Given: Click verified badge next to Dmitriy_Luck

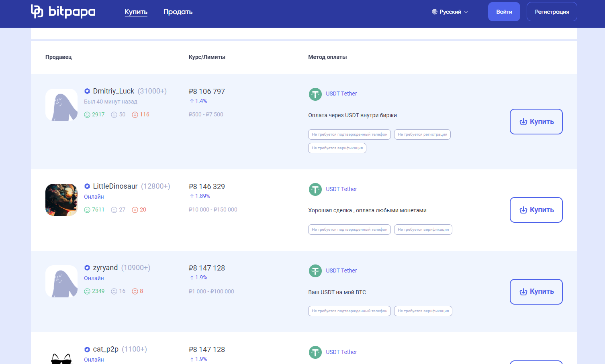Looking at the screenshot, I should 87,91.
